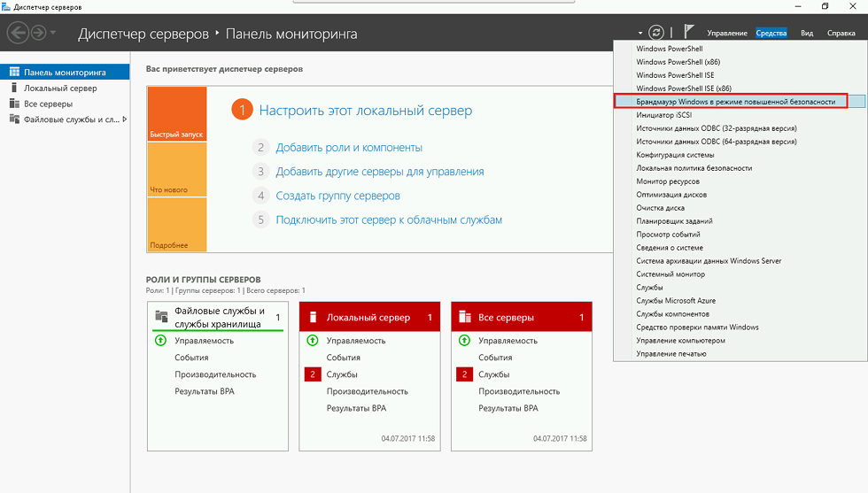Image resolution: width=868 pixels, height=493 pixels.
Task: Click Создать группу серверов link
Action: 337,196
